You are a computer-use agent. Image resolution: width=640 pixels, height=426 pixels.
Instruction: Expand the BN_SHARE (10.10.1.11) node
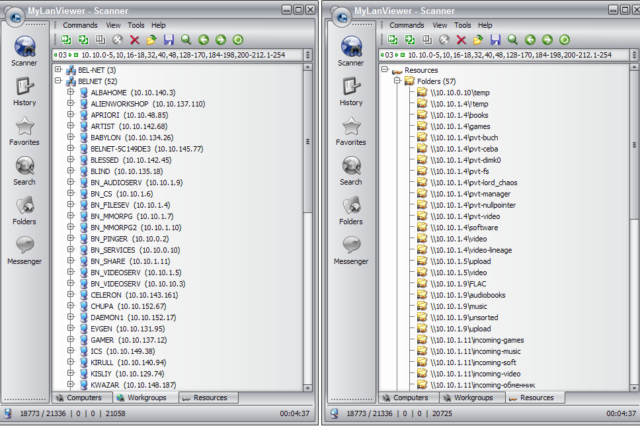coord(71,261)
